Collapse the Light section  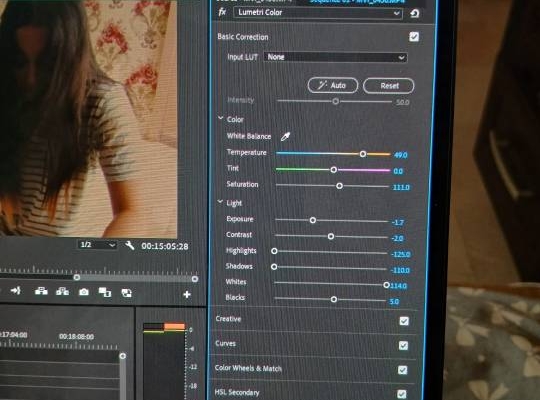[220, 202]
